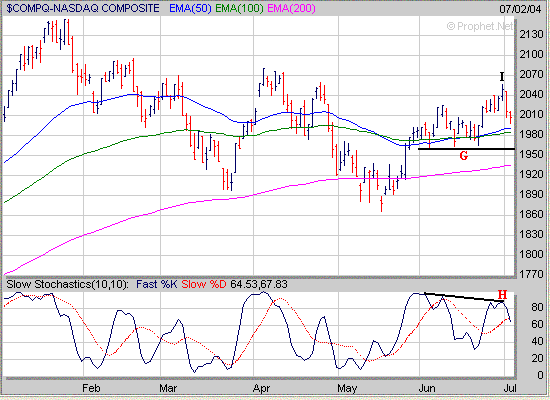This screenshot has width=550, height=400.
Task: Click the Feb month label
Action: (91, 388)
